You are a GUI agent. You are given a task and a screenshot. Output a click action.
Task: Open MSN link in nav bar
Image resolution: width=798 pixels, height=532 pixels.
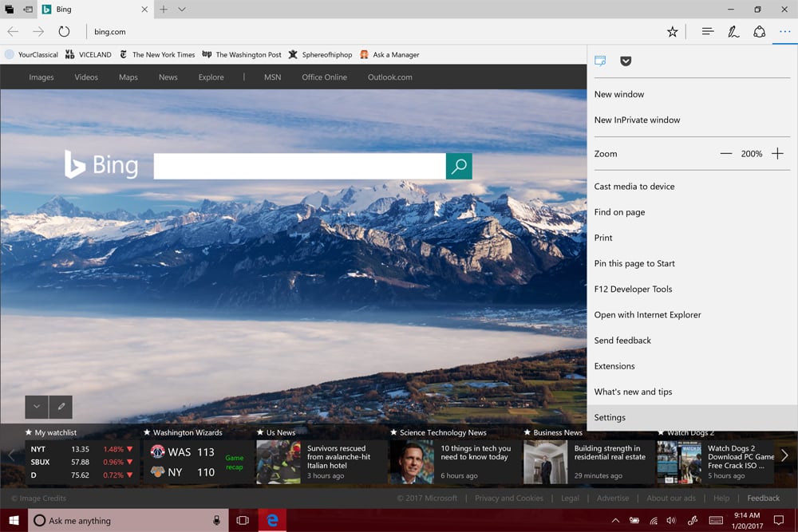[x=272, y=77]
